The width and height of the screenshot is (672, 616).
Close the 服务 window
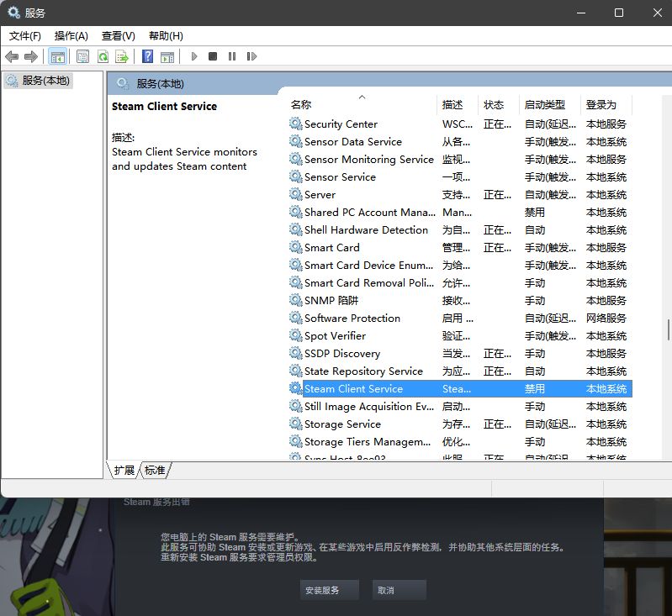(x=658, y=13)
